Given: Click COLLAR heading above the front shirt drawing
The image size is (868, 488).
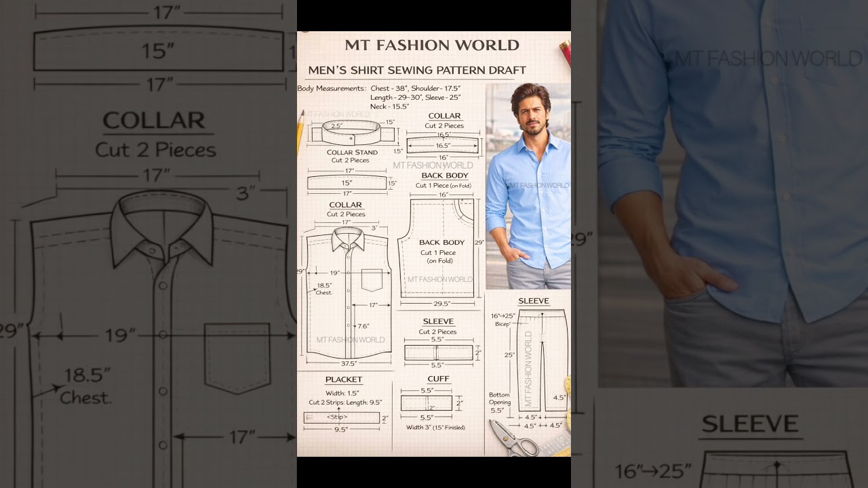Looking at the screenshot, I should [346, 205].
